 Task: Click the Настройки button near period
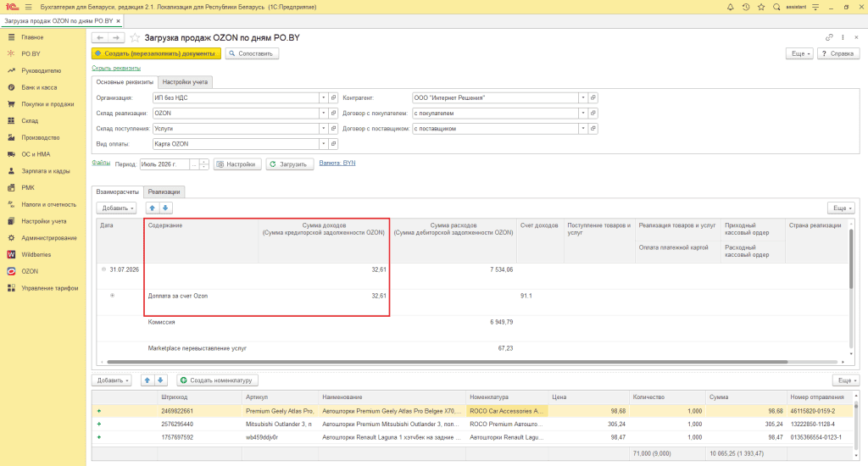click(237, 164)
